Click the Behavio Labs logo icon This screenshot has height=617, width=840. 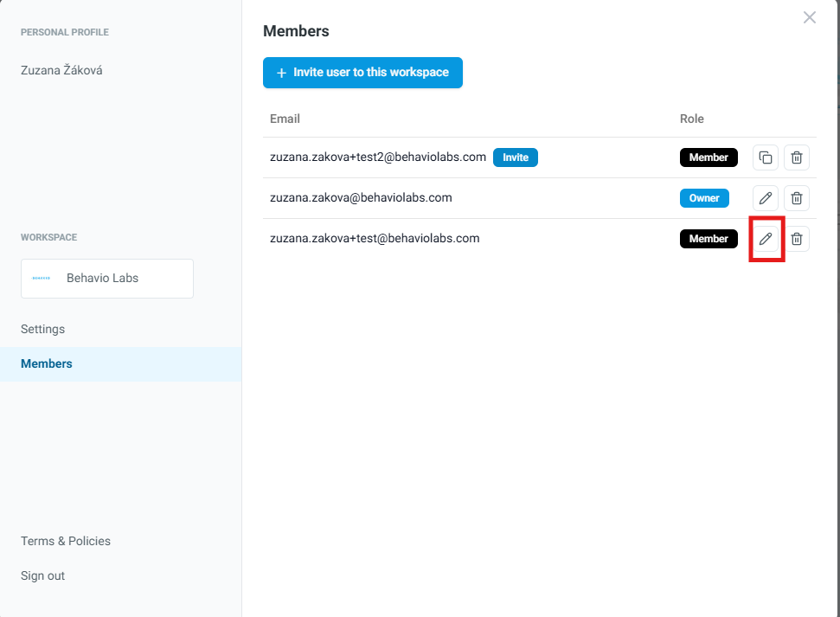42,279
